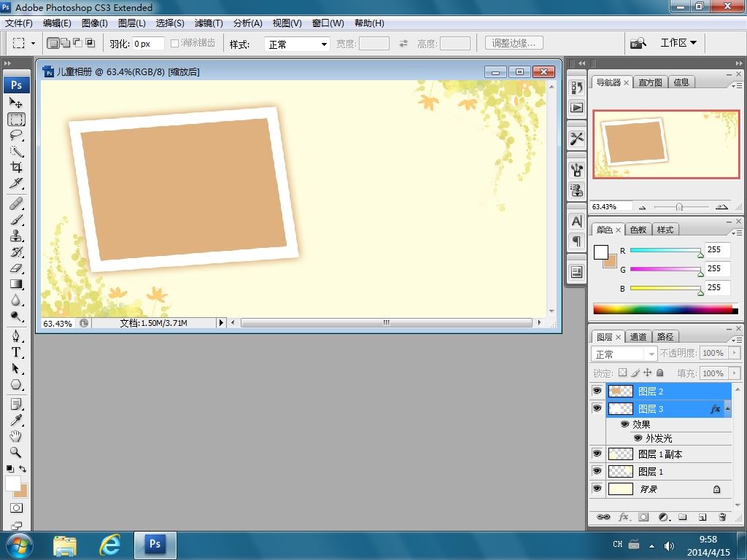Select the Blur tool
Screen dimensions: 747x560
(x=16, y=300)
